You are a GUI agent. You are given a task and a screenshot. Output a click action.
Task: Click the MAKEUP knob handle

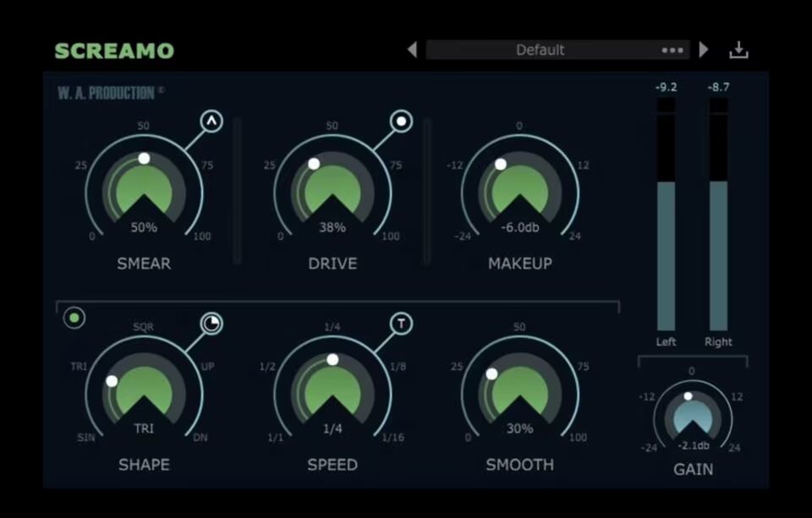tap(500, 165)
